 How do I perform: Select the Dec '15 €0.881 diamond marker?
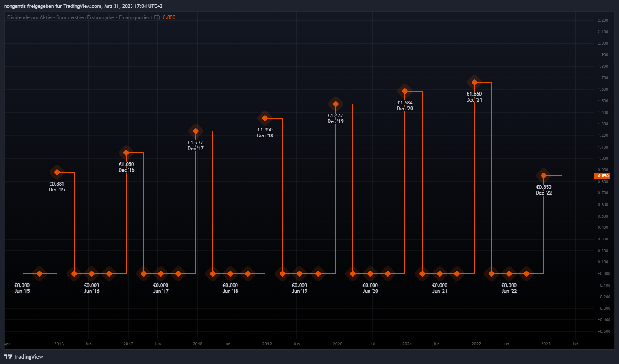(57, 172)
